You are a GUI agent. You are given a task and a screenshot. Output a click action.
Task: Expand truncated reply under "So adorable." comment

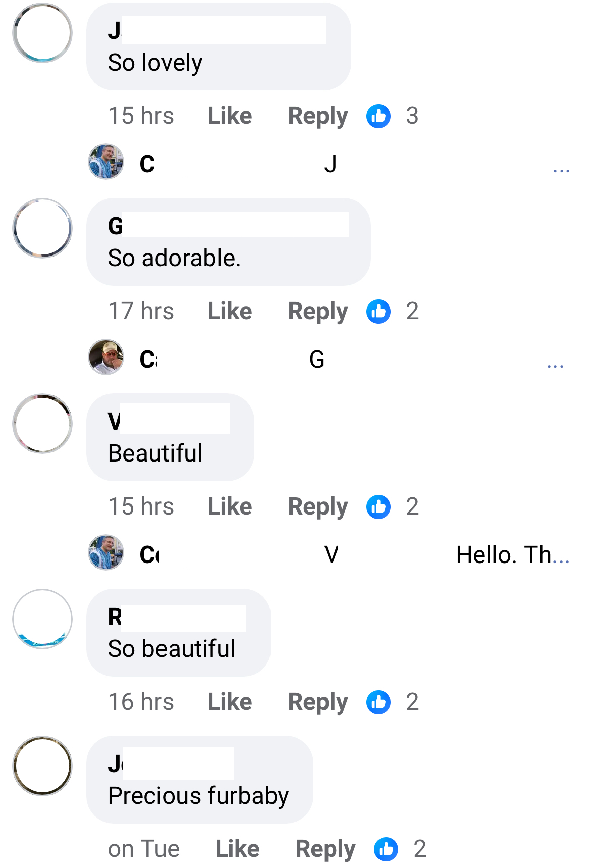click(555, 366)
